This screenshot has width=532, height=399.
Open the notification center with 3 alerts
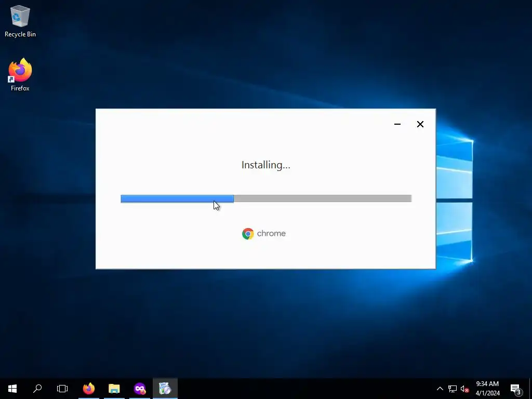[x=516, y=389]
